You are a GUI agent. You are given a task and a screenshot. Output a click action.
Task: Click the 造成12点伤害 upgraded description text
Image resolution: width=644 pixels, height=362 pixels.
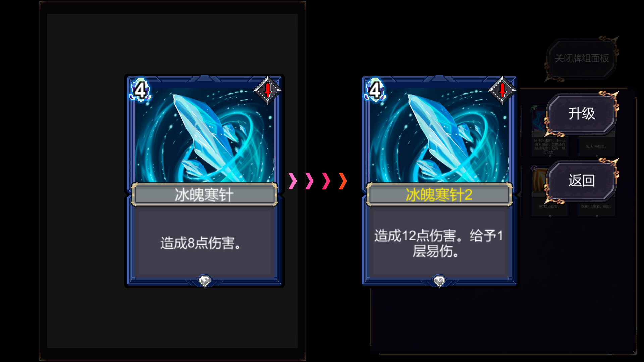[439, 243]
